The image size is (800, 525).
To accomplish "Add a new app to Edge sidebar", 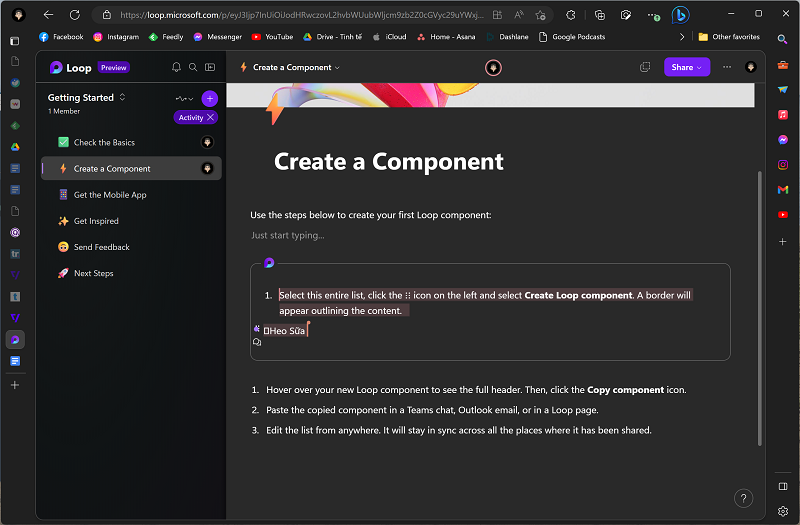I will (x=783, y=241).
